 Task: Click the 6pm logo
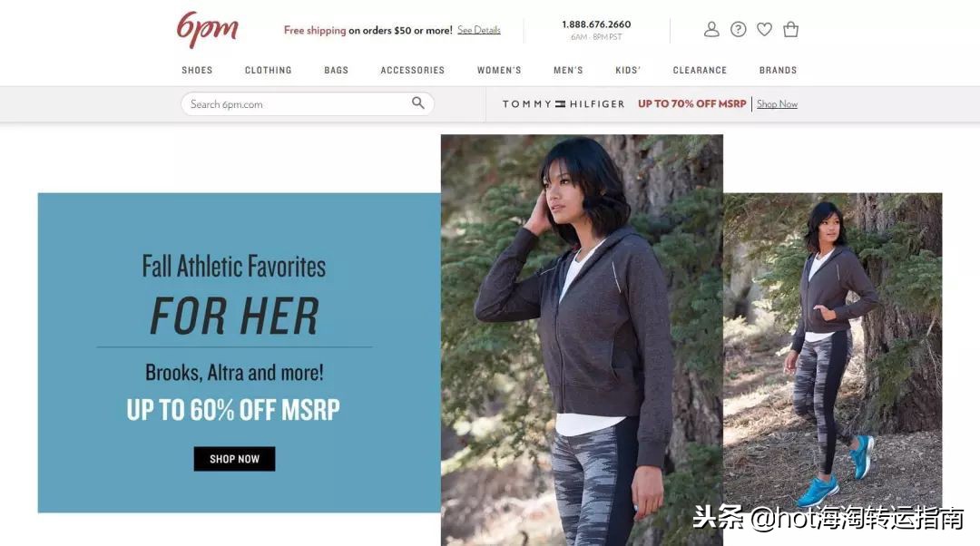point(208,29)
